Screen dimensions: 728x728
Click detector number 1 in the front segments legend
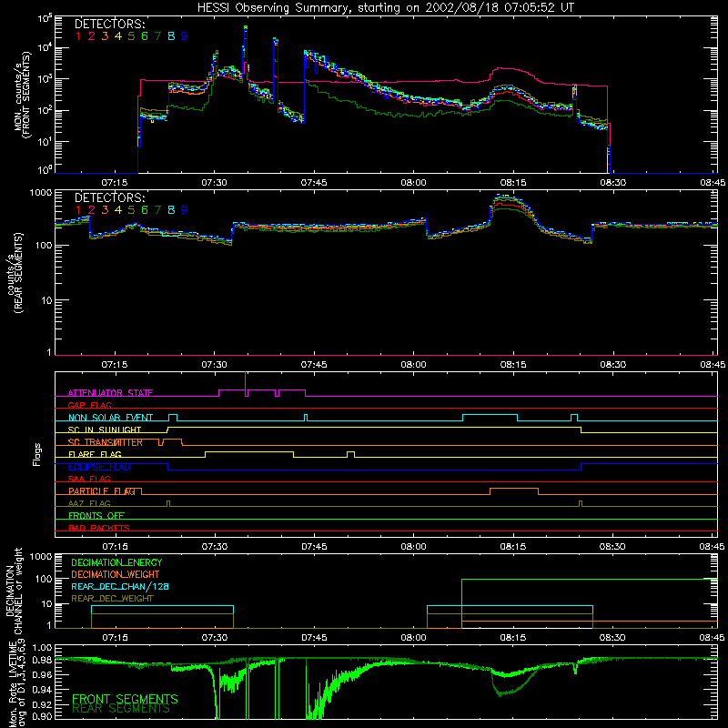click(x=78, y=35)
